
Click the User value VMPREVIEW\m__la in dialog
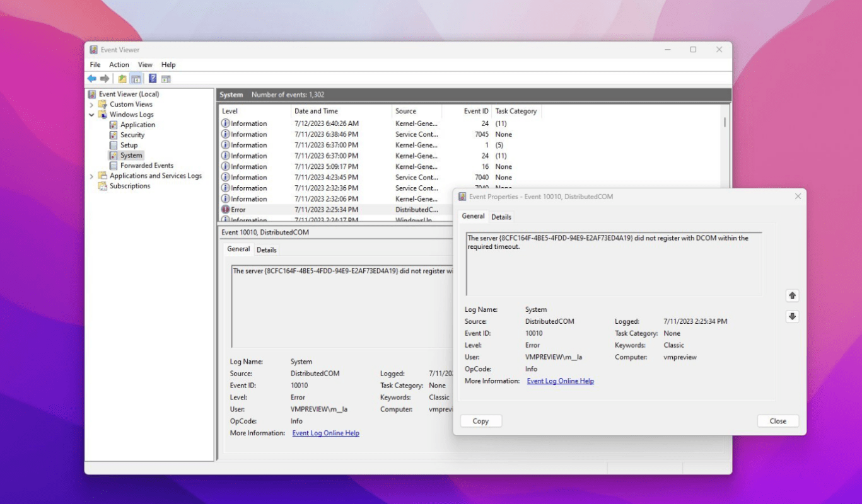coord(554,357)
